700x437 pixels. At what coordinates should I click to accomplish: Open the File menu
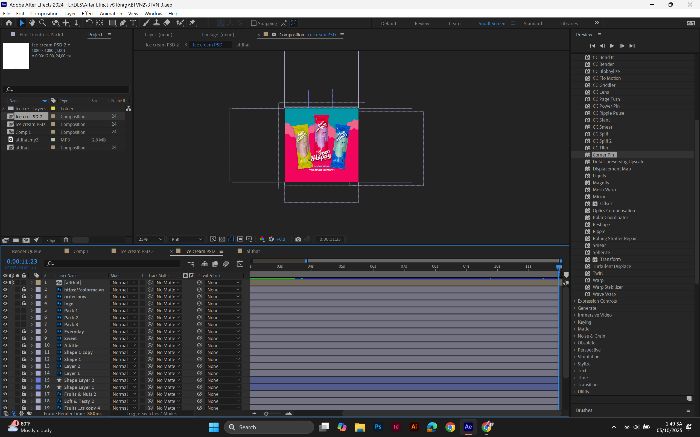click(6, 14)
